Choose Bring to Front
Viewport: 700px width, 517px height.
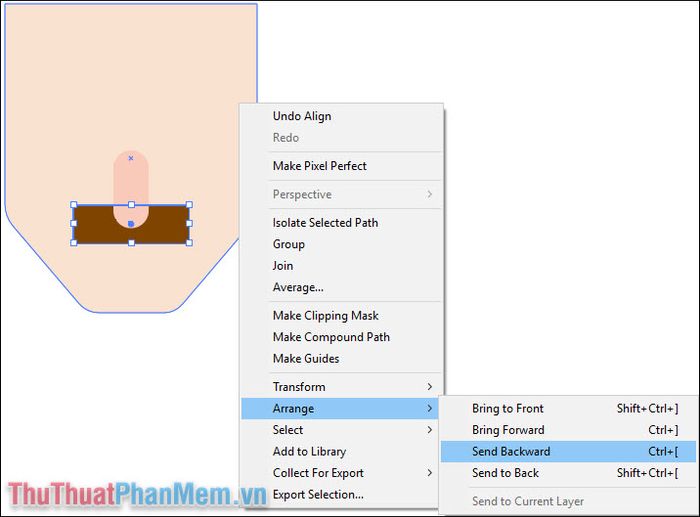(x=569, y=409)
